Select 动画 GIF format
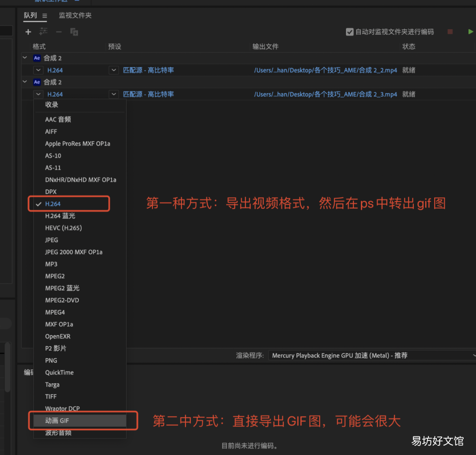 click(x=80, y=421)
